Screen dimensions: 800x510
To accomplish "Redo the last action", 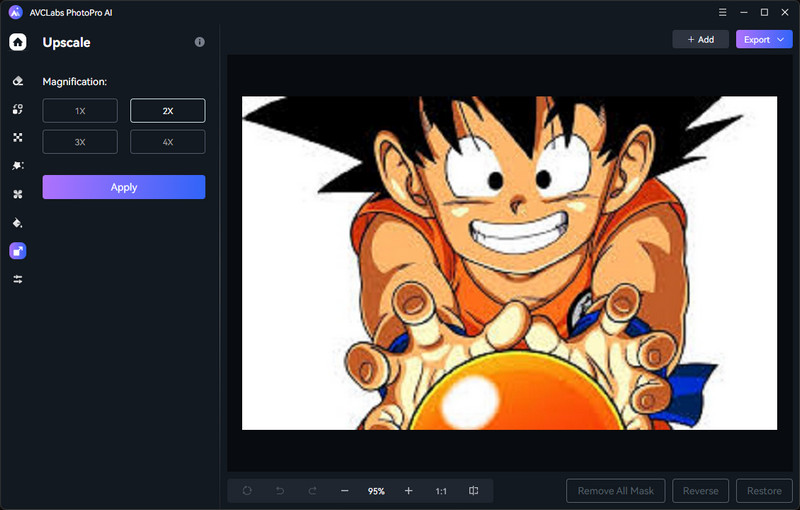I will [312, 491].
